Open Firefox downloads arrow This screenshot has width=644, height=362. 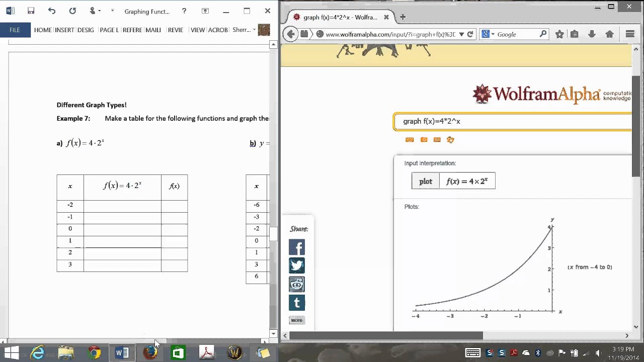click(x=592, y=34)
